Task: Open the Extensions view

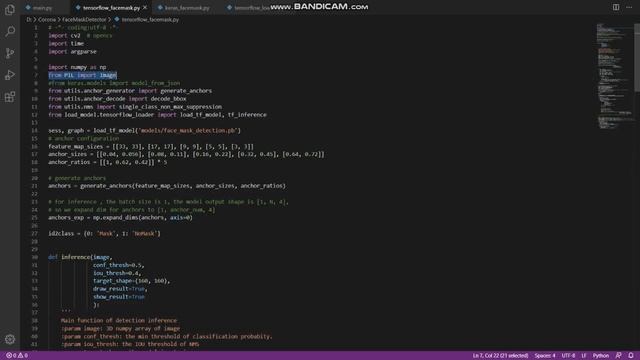Action: pos(10,97)
